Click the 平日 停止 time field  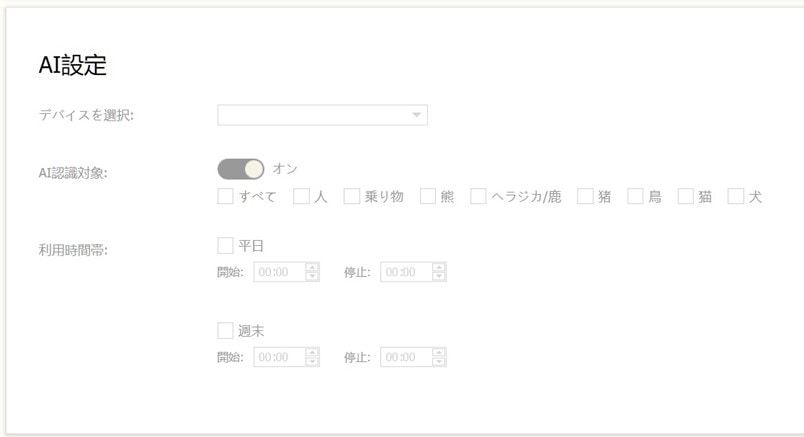(x=405, y=272)
